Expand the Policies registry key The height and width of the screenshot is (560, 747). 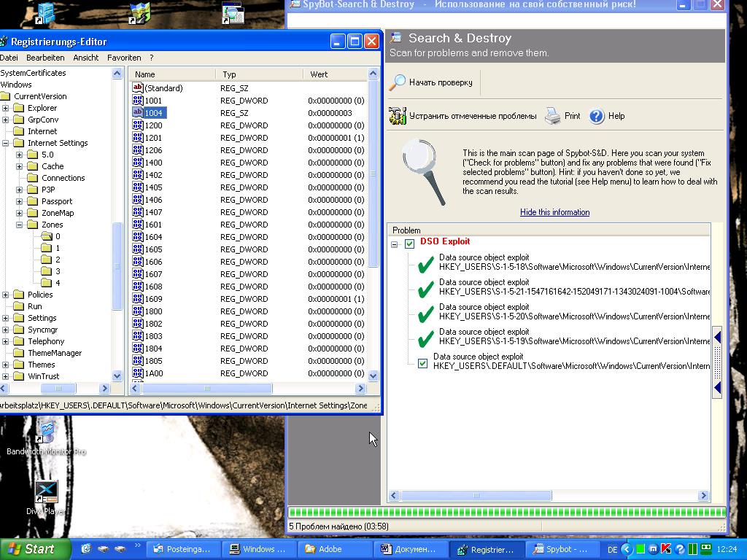tap(6, 295)
